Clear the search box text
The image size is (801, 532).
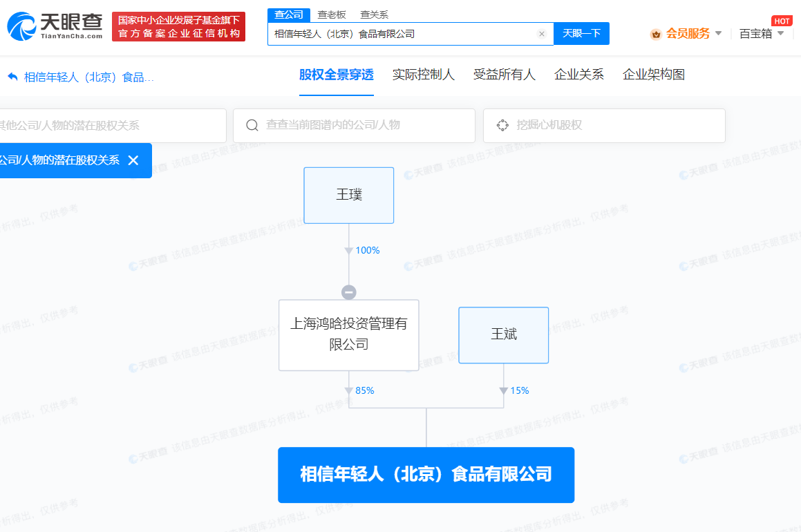pos(541,34)
